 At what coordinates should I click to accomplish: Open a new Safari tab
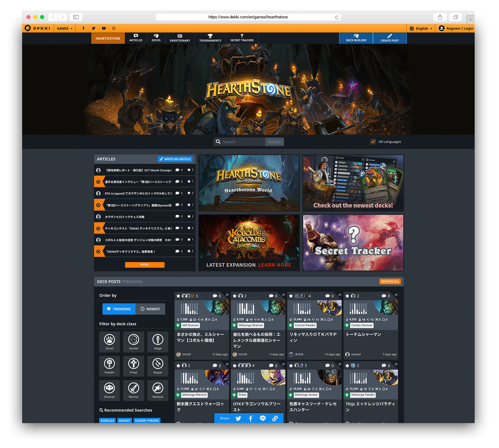coord(470,19)
